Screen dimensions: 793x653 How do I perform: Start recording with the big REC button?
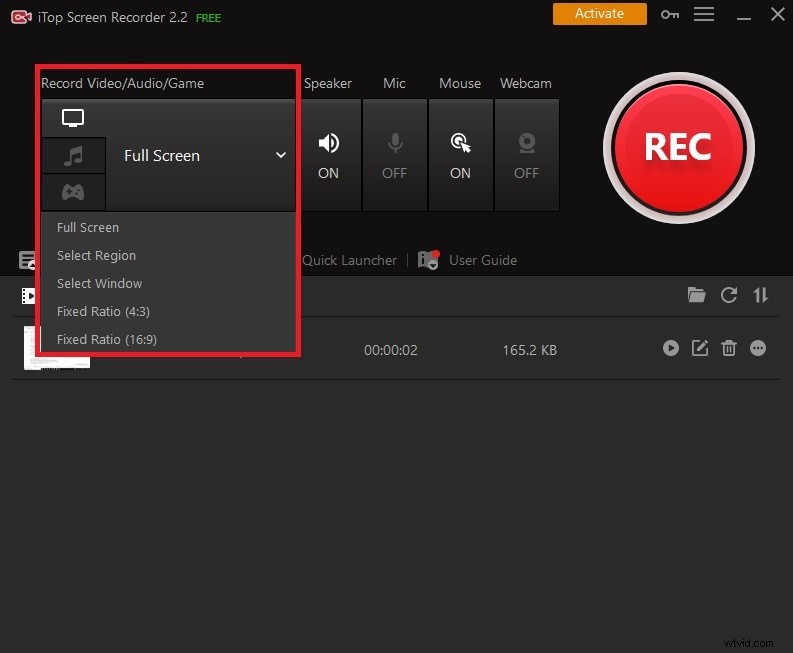(x=678, y=148)
